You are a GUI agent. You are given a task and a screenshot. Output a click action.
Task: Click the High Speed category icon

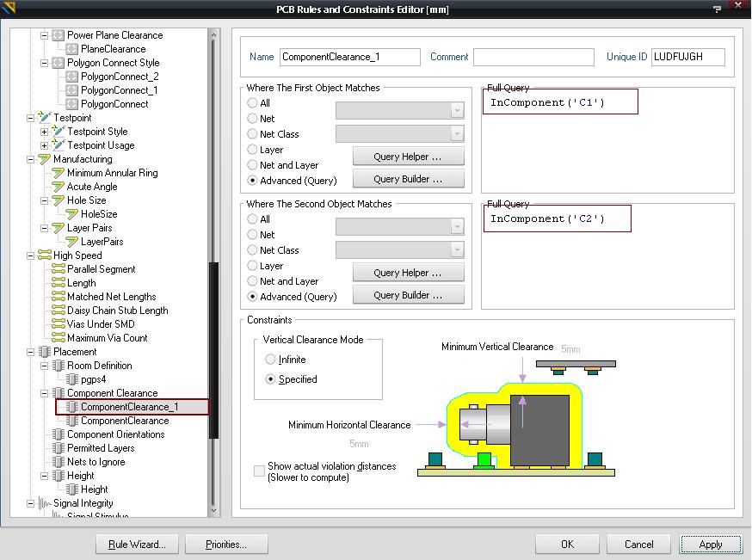44,255
